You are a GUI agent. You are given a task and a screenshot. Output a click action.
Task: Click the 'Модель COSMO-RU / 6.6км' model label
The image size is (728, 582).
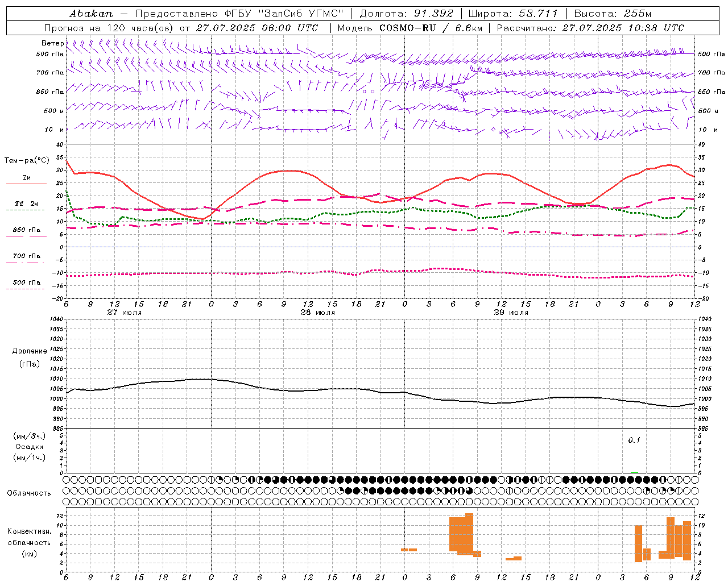pyautogui.click(x=410, y=28)
